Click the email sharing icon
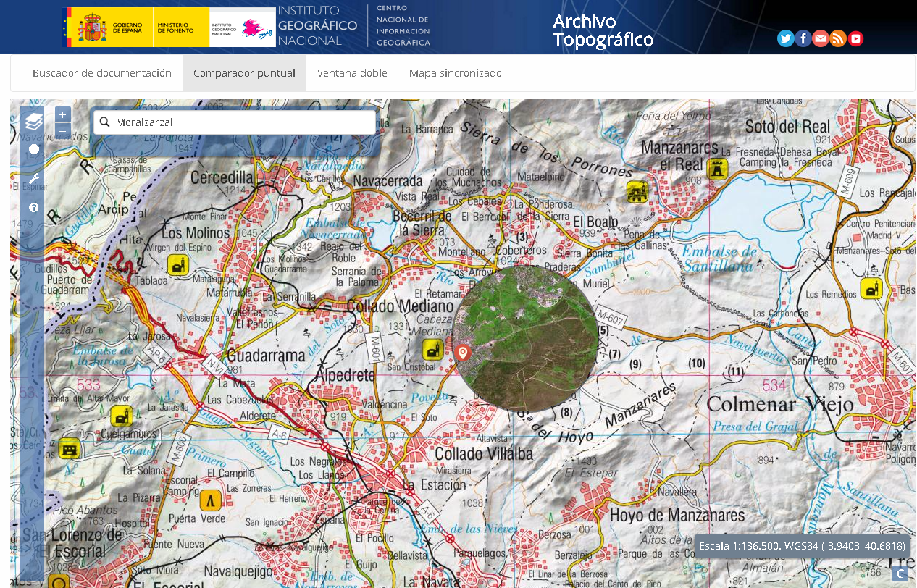The width and height of the screenshot is (917, 588). pyautogui.click(x=821, y=38)
